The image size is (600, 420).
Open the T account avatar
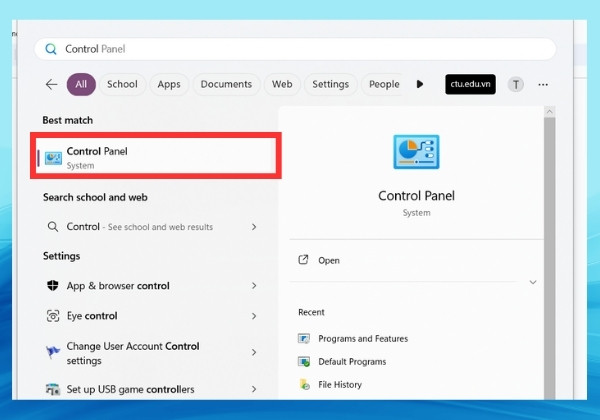click(x=515, y=84)
